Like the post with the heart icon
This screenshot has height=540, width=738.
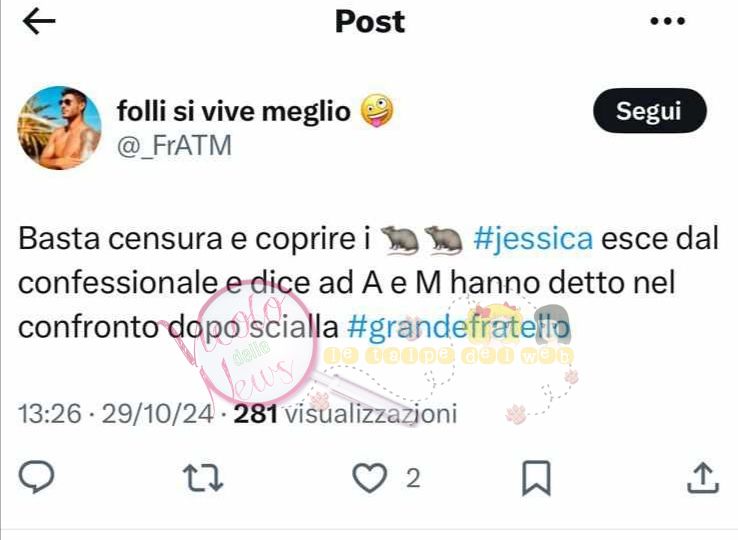(x=370, y=478)
